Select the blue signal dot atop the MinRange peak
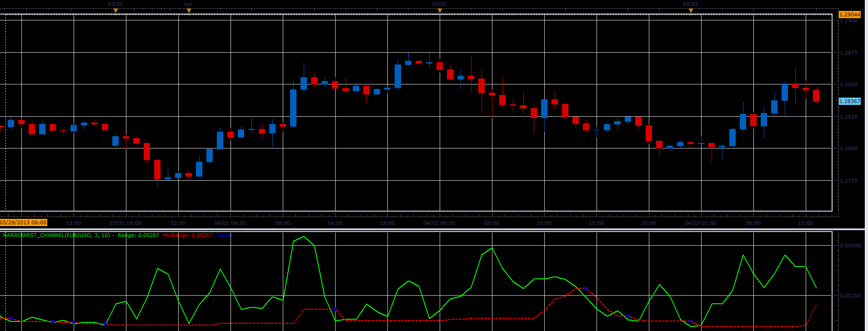The image size is (868, 331). tap(586, 288)
